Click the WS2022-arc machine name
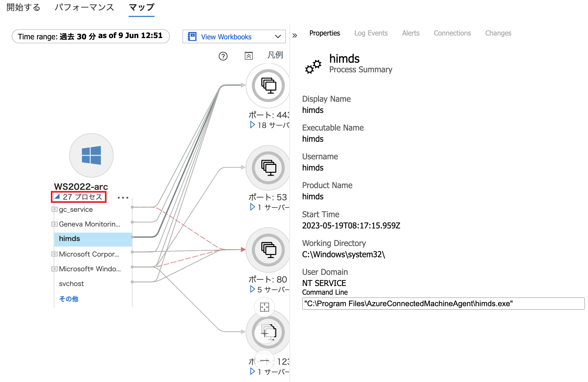Image resolution: width=588 pixels, height=382 pixels. (x=81, y=187)
